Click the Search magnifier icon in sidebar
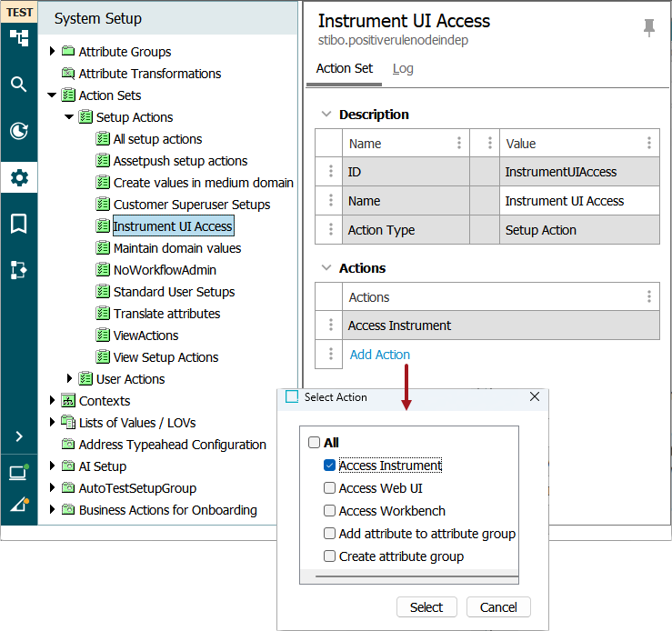Viewport: 672px width, 631px height. [19, 85]
